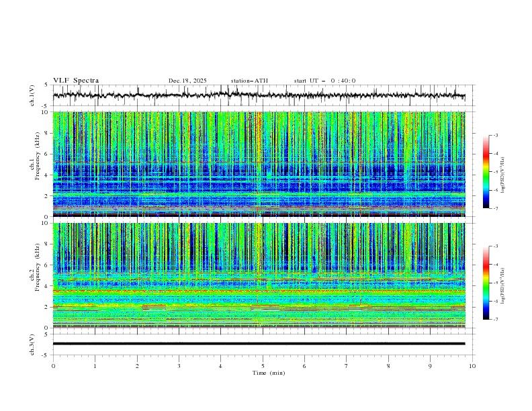Click the ch.1 PSD color scale bar
The image size is (532, 411).
(x=486, y=171)
